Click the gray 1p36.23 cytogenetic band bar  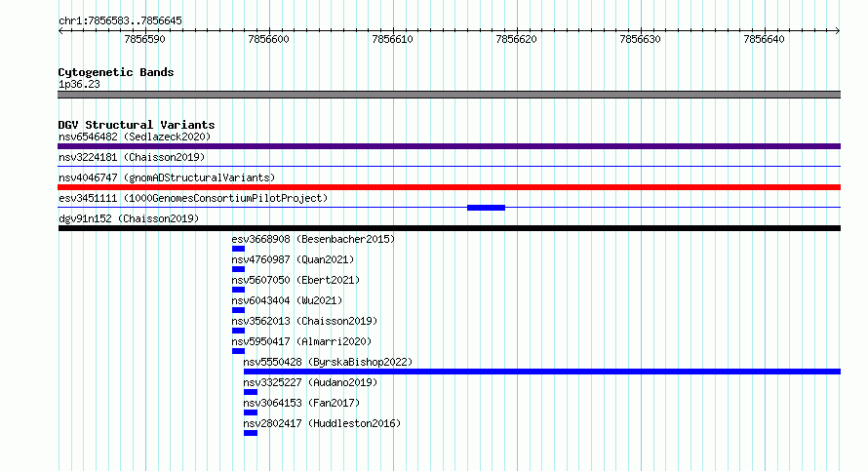click(x=449, y=95)
